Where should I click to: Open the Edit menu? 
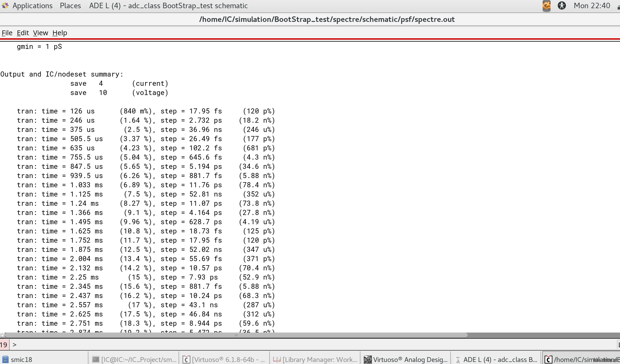(23, 33)
